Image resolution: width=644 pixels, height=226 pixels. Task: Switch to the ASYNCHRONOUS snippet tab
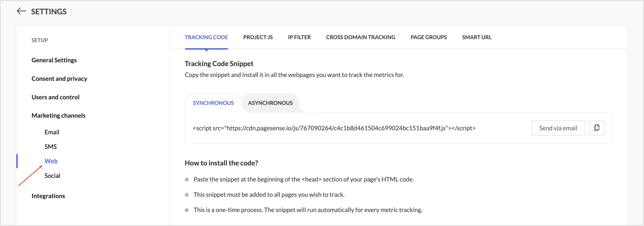(x=270, y=103)
